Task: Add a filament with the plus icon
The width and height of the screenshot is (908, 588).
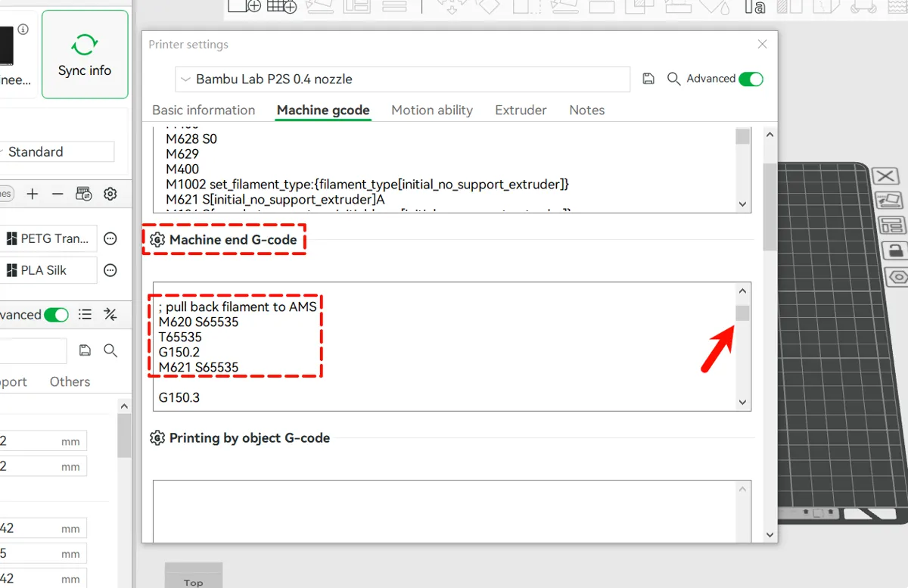Action: (x=33, y=194)
